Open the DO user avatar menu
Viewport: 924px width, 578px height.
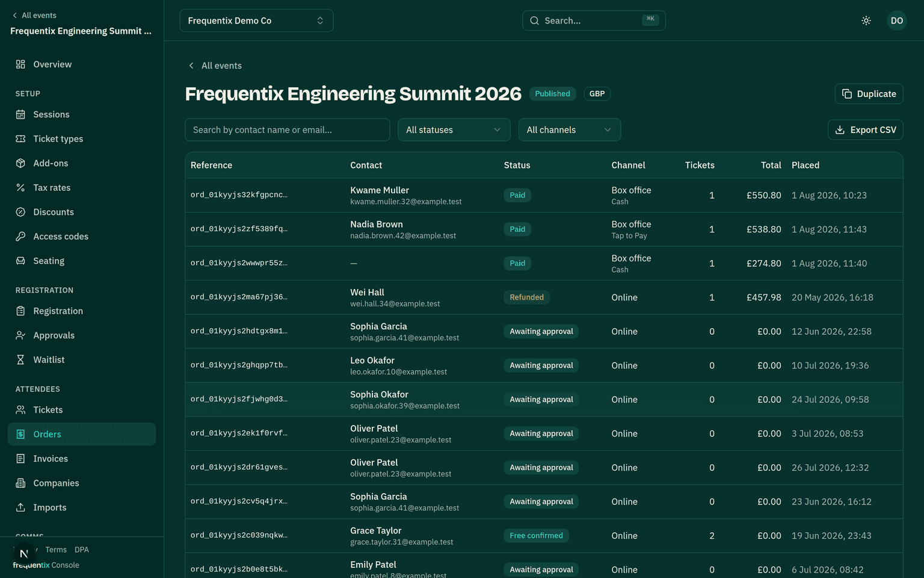(x=897, y=20)
